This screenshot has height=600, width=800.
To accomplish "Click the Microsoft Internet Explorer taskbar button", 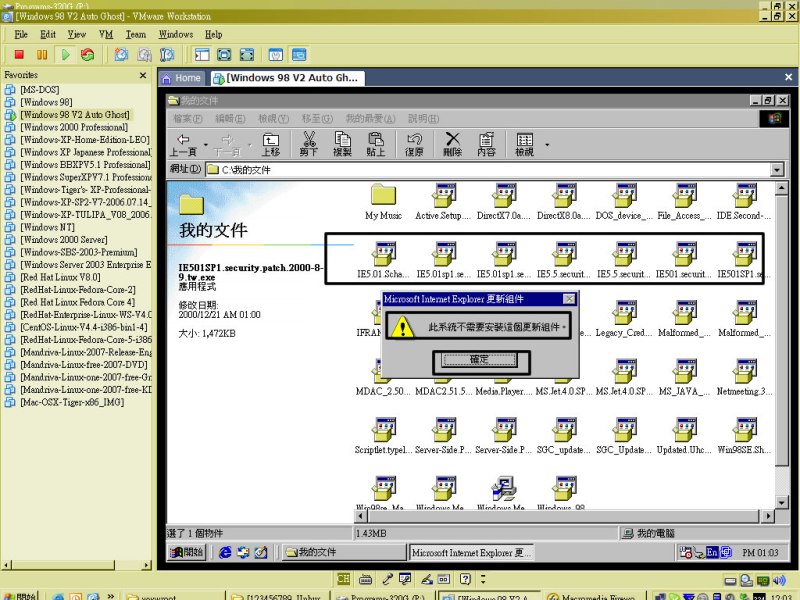I will [x=471, y=552].
